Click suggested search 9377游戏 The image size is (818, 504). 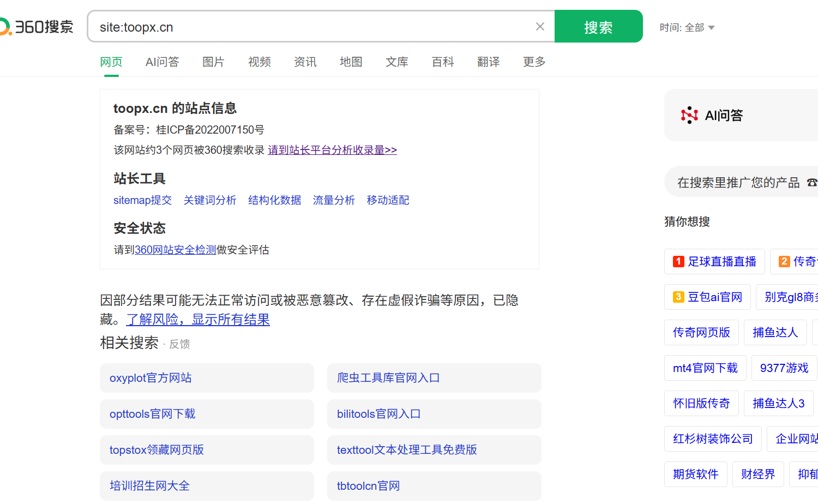tap(784, 368)
